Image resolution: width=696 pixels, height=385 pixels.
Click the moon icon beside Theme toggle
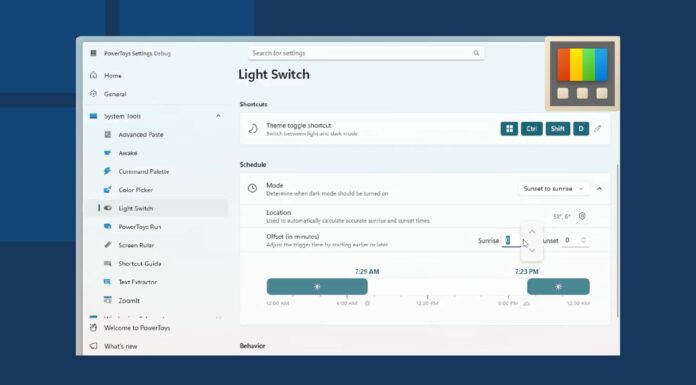[253, 129]
